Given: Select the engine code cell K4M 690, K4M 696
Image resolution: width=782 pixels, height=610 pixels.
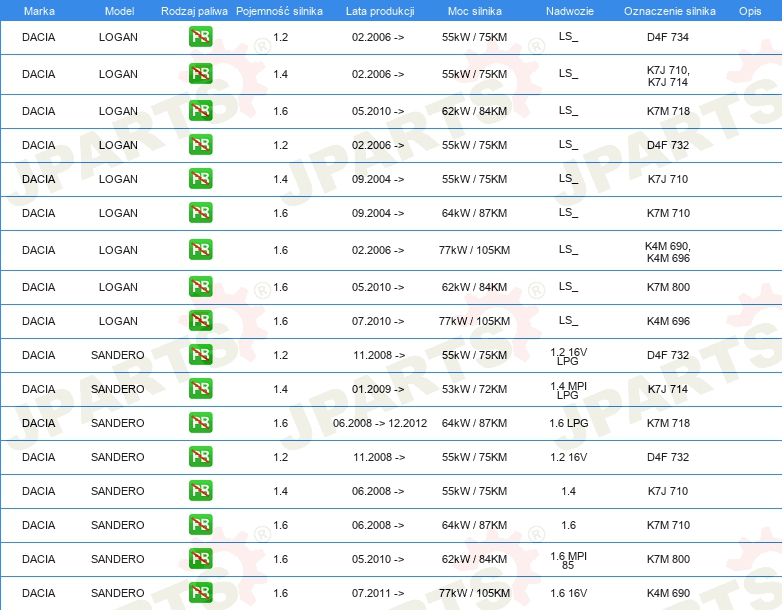Looking at the screenshot, I should (668, 252).
